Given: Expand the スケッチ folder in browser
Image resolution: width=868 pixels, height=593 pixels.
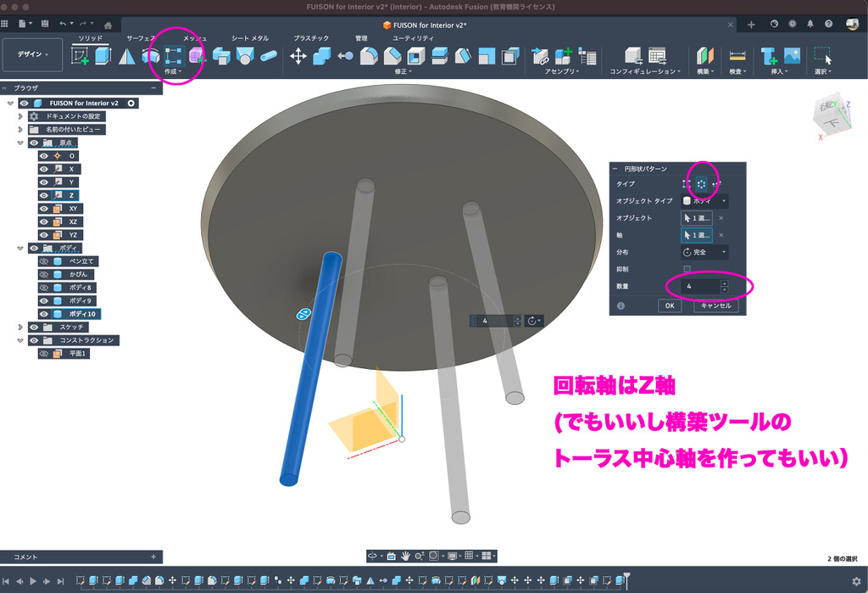Looking at the screenshot, I should [x=19, y=327].
